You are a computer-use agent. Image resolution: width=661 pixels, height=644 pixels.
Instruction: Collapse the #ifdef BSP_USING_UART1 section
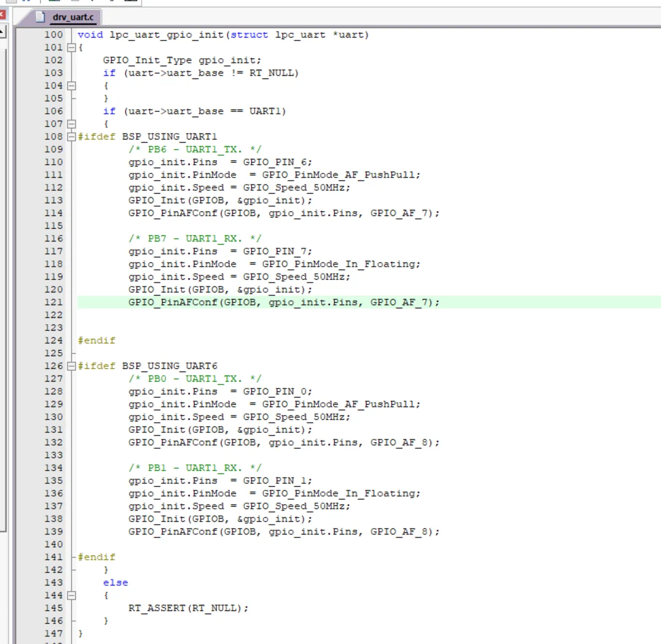point(72,136)
